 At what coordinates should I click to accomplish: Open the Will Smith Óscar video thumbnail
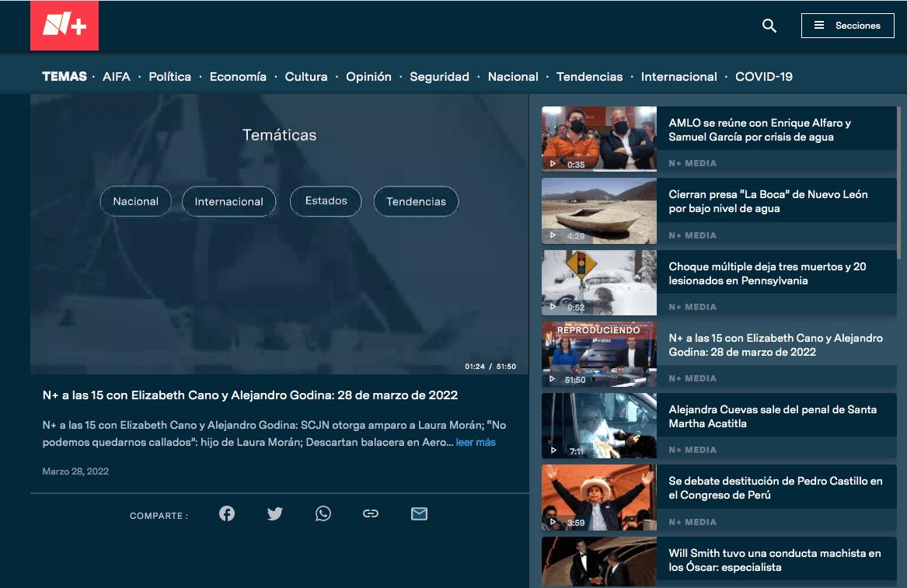[598, 562]
